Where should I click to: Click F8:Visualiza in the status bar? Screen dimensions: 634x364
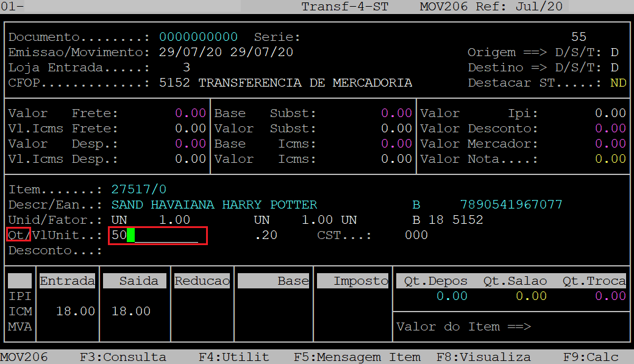click(483, 357)
